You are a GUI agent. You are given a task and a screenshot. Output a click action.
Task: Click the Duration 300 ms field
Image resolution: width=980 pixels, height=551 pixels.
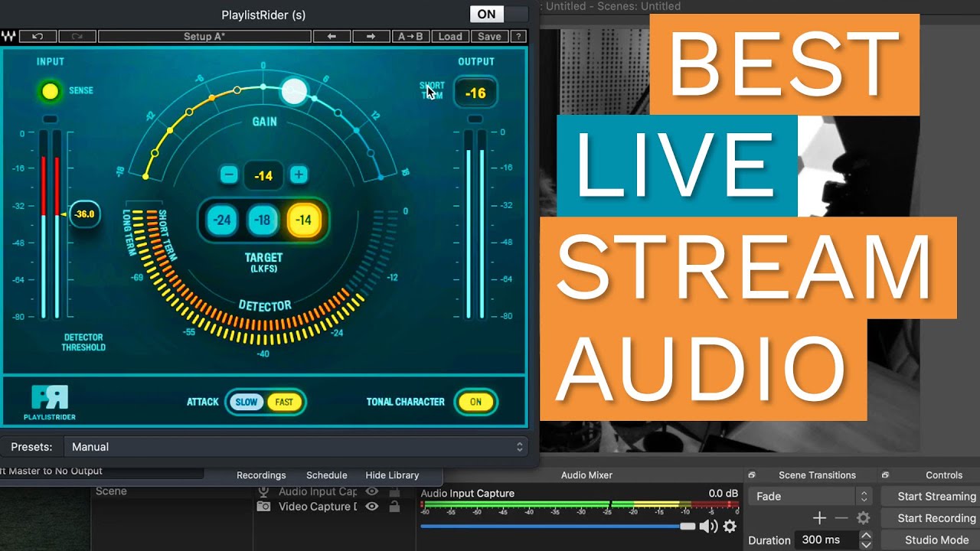coord(826,540)
